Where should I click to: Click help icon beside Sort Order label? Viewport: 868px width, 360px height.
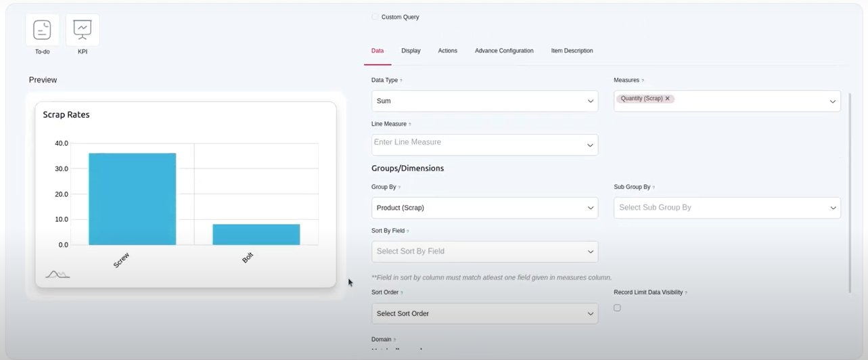(402, 293)
